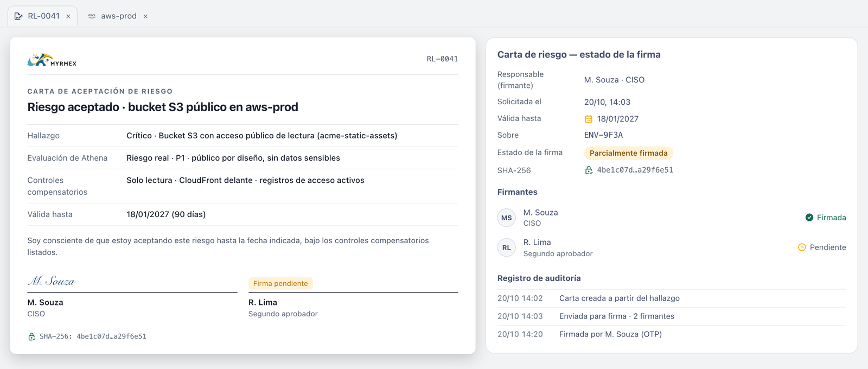Click 'M. Souza · CISO' responsable value

tap(614, 80)
